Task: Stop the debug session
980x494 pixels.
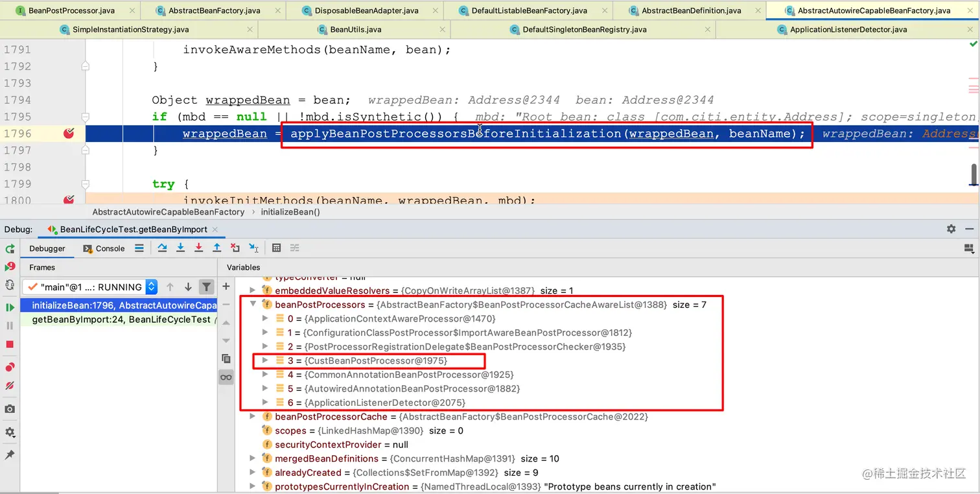Action: point(10,344)
